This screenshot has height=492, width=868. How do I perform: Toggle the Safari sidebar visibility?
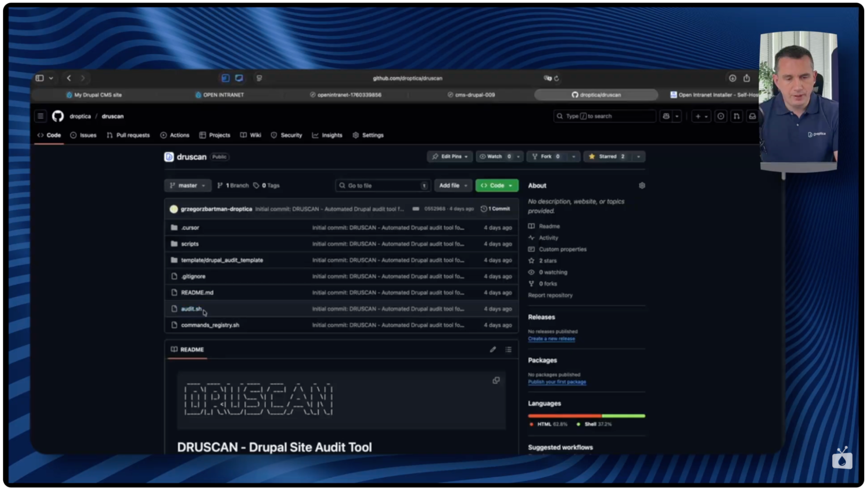pyautogui.click(x=39, y=78)
